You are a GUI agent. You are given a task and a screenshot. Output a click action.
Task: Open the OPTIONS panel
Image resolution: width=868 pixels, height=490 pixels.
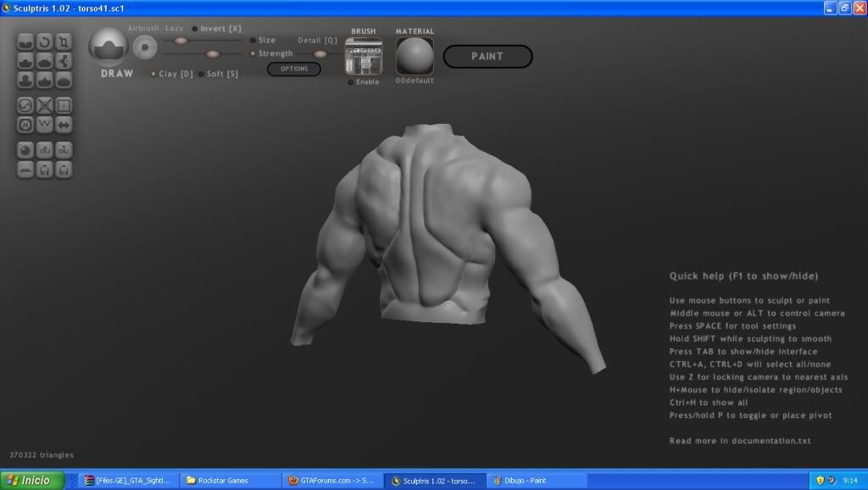coord(293,69)
